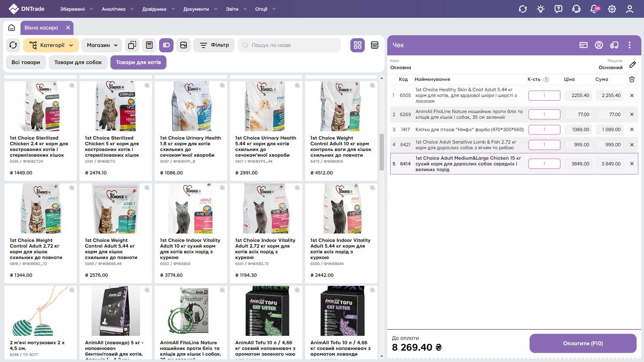The image size is (644, 362).
Task: Open the Категорії dropdown
Action: [51, 45]
